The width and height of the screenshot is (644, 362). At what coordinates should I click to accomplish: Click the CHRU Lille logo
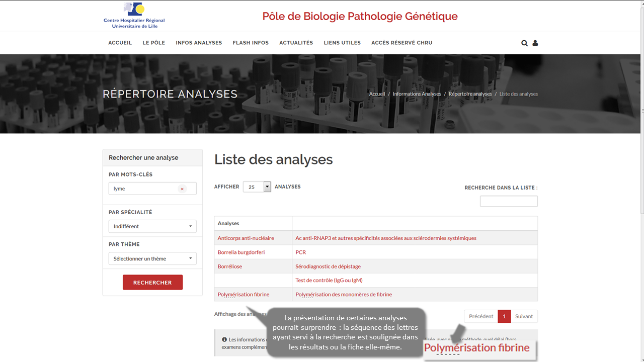pos(134,16)
